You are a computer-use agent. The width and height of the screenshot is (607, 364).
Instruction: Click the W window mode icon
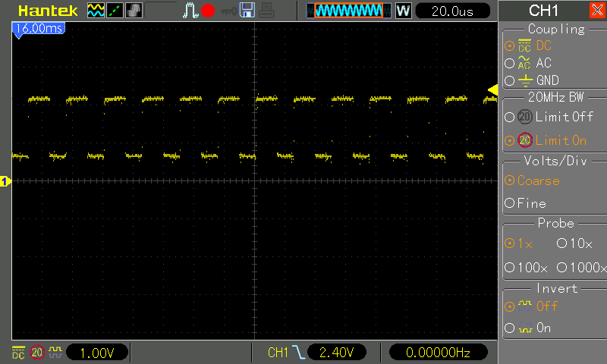click(403, 11)
